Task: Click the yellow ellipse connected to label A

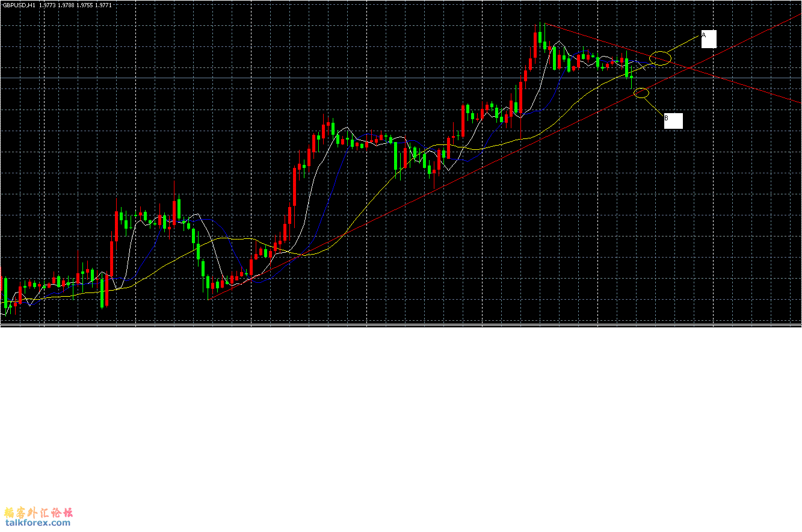Action: (660, 58)
